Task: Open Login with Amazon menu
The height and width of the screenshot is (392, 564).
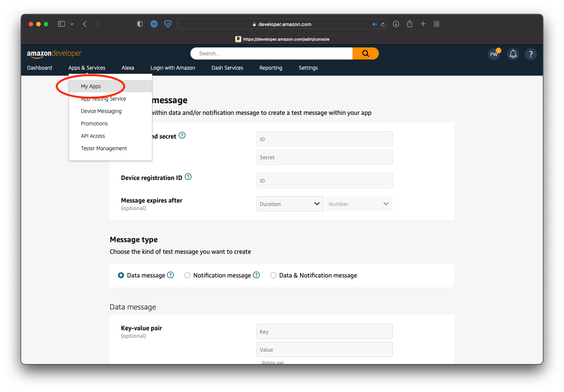Action: 173,68
